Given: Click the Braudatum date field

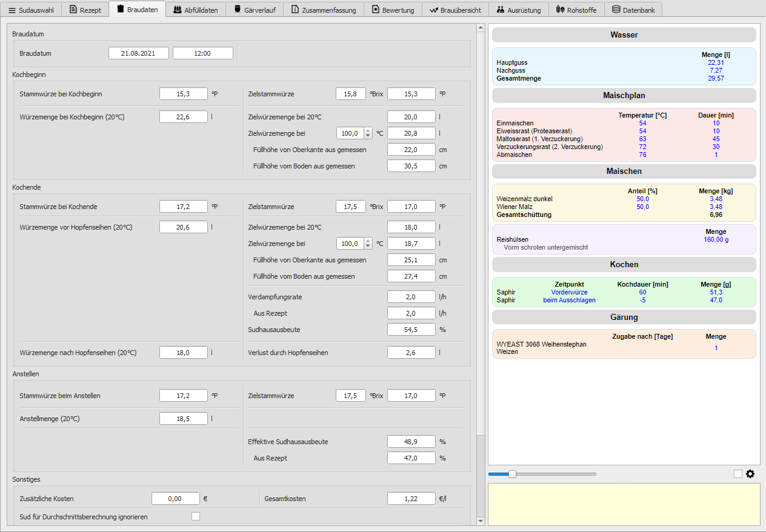Looking at the screenshot, I should click(x=138, y=53).
